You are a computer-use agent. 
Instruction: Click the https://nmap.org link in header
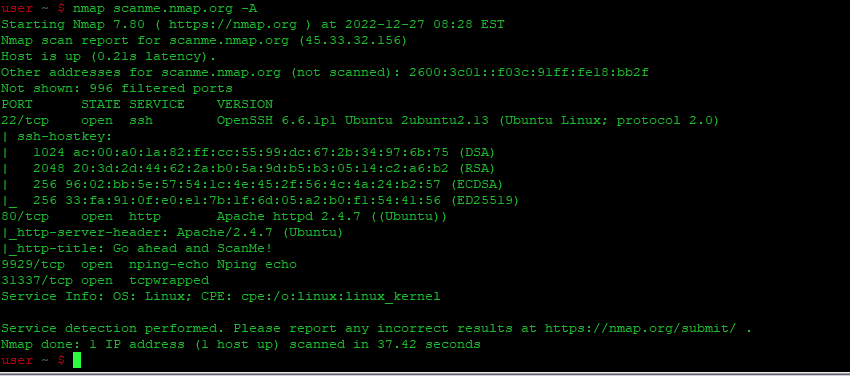pos(233,24)
